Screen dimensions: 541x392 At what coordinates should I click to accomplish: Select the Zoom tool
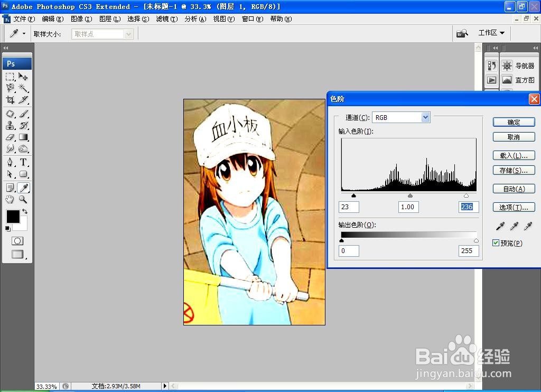click(23, 199)
